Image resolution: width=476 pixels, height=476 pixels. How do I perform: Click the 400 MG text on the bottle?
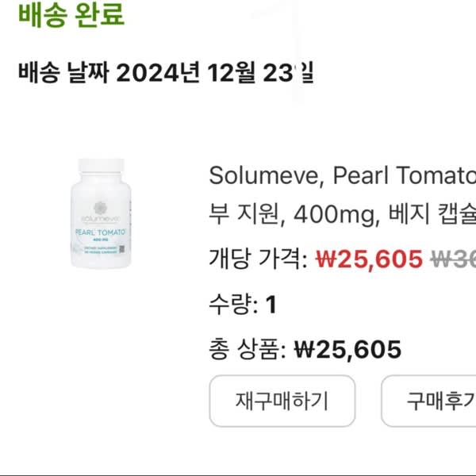[x=101, y=240]
